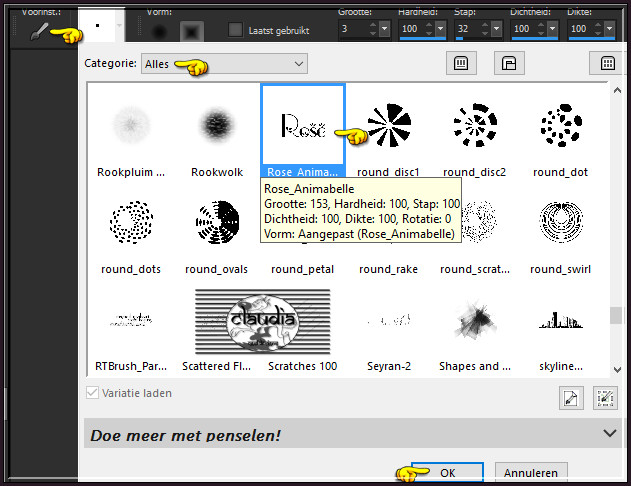Switch to large thumbnails grid view

pos(608,63)
